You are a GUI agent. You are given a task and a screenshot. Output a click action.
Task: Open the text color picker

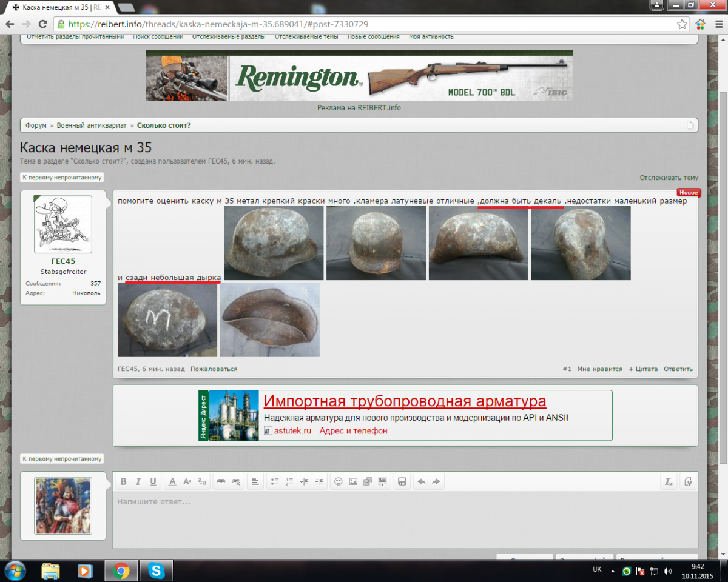[x=172, y=481]
